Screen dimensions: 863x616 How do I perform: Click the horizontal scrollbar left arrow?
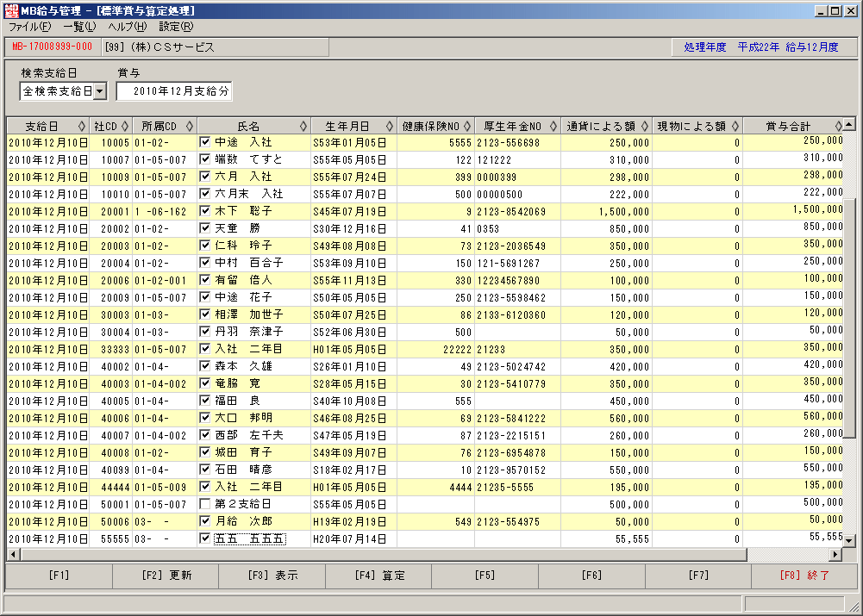[x=13, y=554]
